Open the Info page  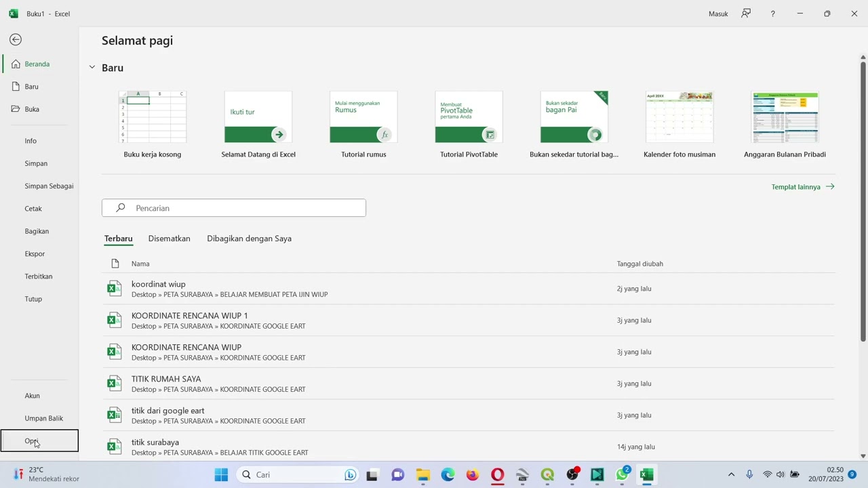click(x=39, y=141)
